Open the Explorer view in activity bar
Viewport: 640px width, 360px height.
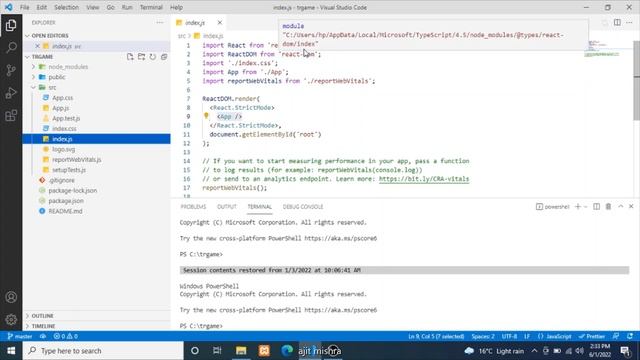pyautogui.click(x=11, y=25)
